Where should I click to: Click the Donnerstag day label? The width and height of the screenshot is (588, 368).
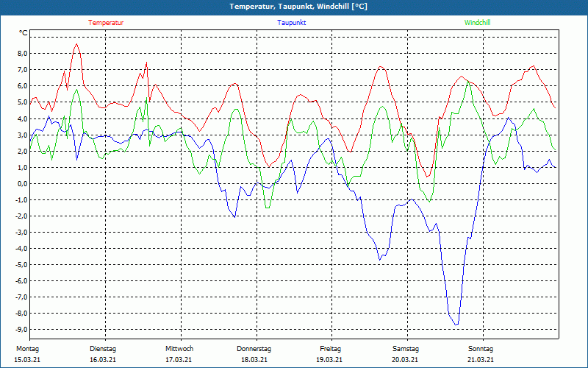coord(254,349)
